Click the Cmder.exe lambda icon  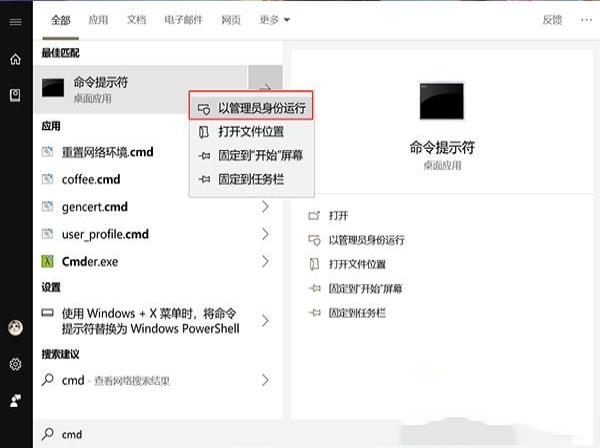pos(48,262)
